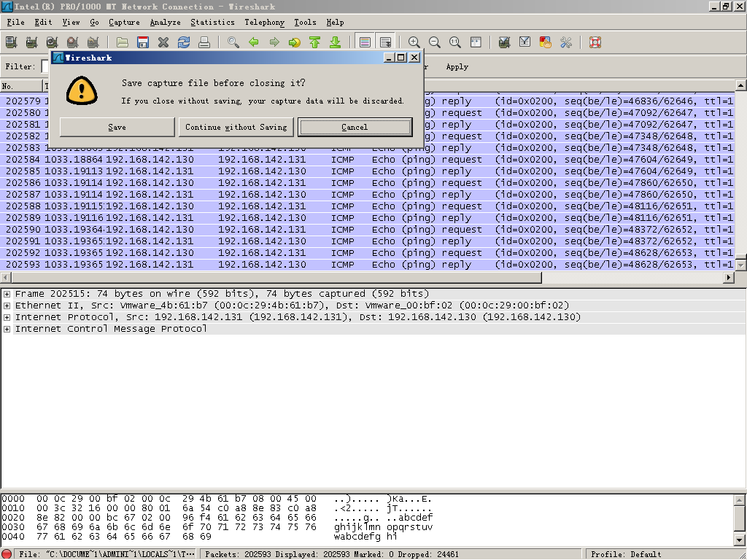Edit display filters from toolbar
The width and height of the screenshot is (747, 560).
525,42
